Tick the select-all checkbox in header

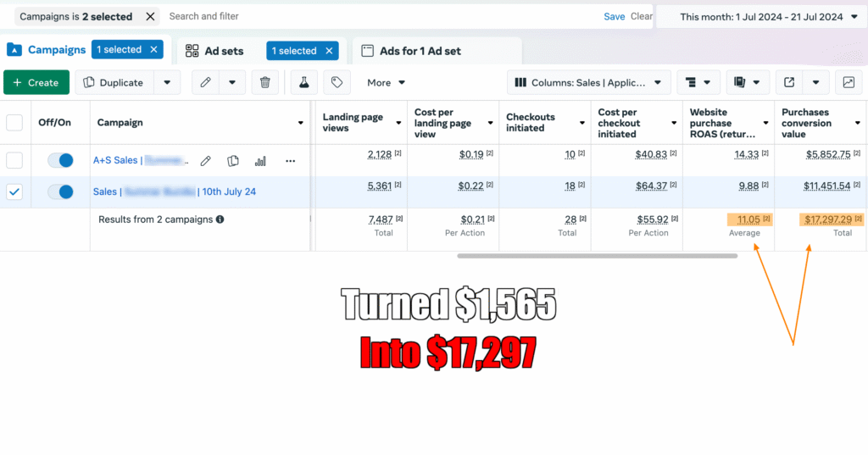(x=14, y=123)
